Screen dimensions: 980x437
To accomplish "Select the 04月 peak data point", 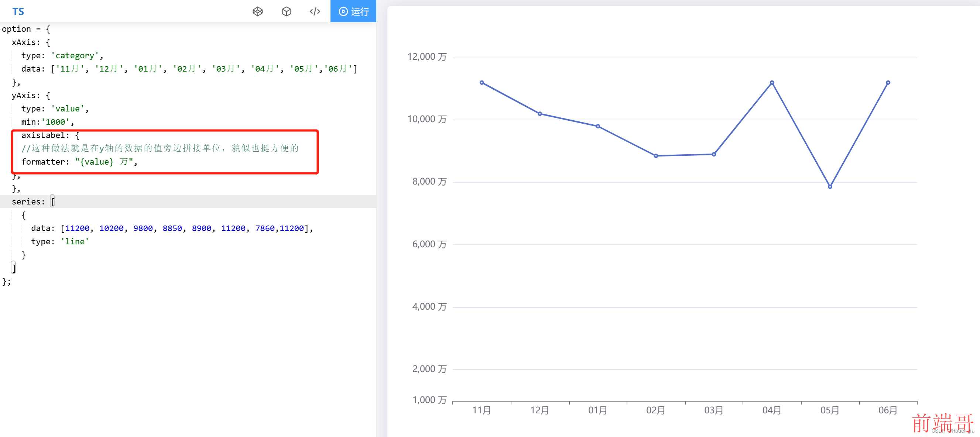I will pyautogui.click(x=772, y=83).
